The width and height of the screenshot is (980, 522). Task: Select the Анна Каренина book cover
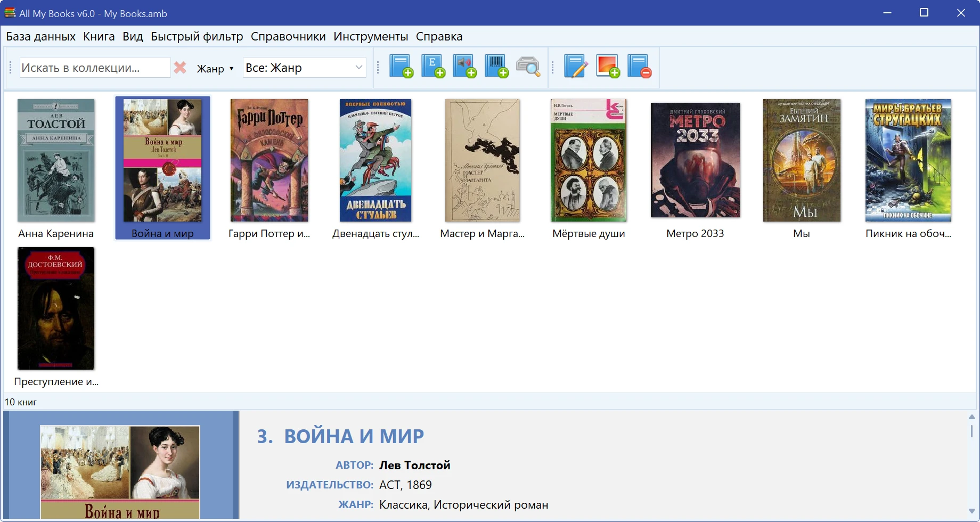pos(56,160)
